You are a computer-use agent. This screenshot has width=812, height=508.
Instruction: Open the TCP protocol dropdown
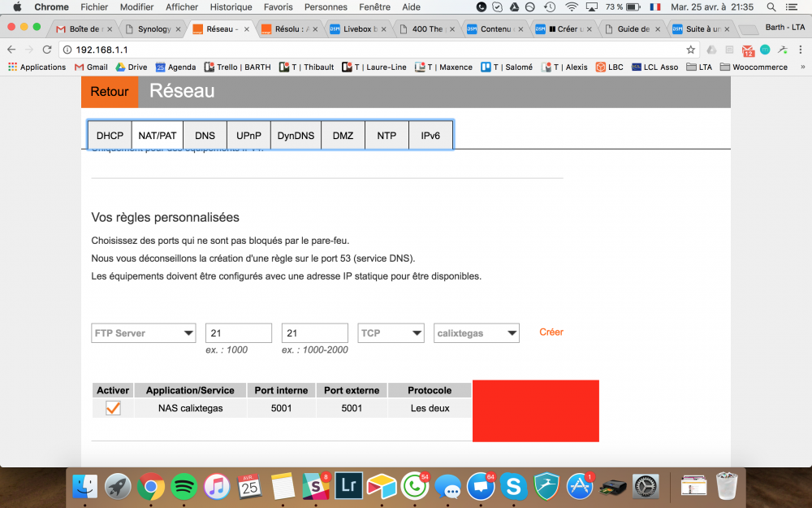pos(391,332)
